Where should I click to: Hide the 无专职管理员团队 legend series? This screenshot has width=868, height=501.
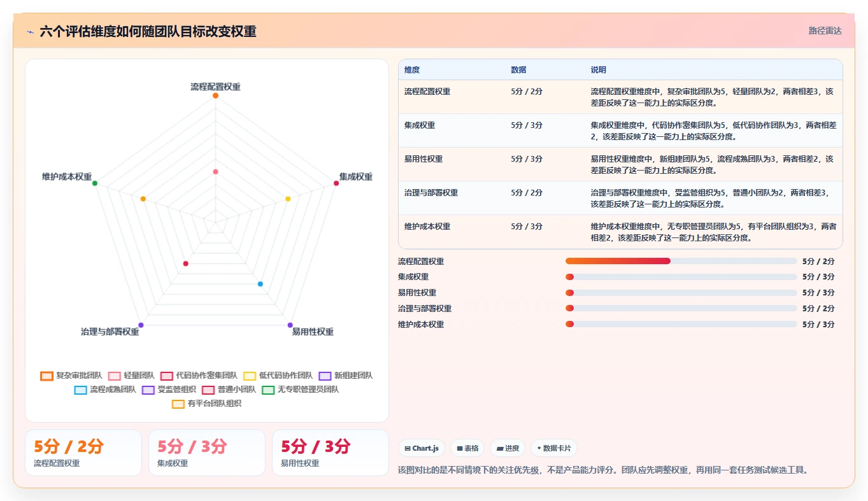coord(301,390)
